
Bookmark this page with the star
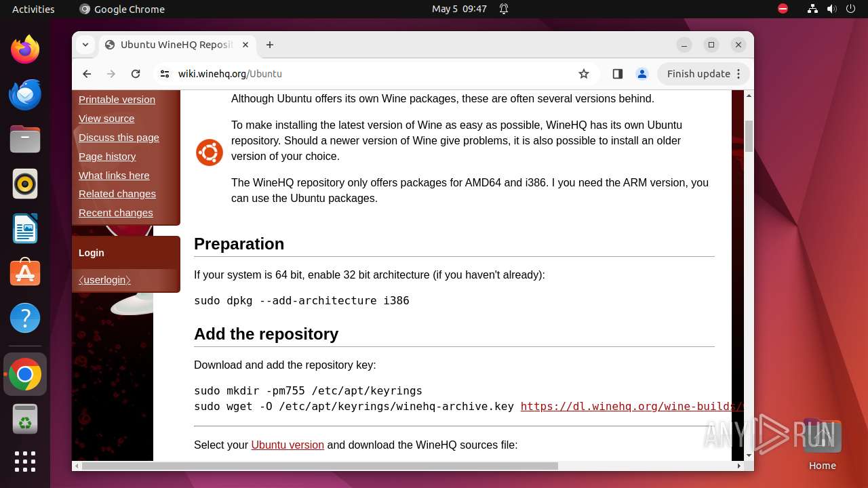coord(584,74)
